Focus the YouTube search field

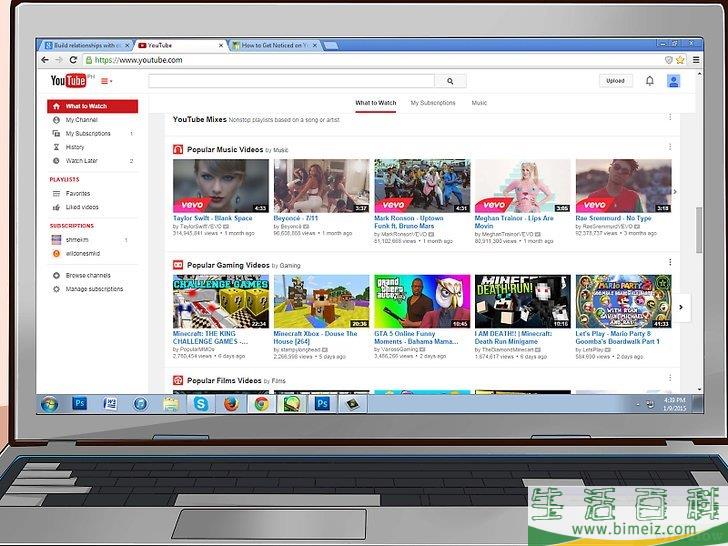point(292,81)
